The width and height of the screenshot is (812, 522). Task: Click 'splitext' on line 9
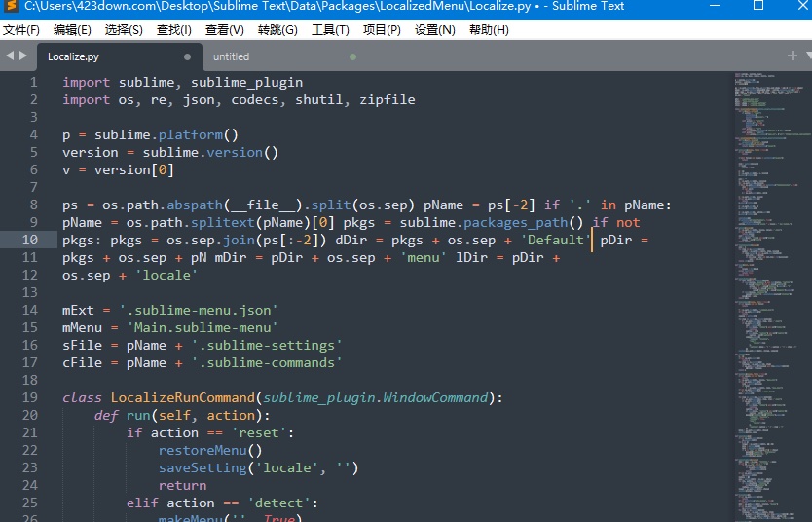coord(223,223)
